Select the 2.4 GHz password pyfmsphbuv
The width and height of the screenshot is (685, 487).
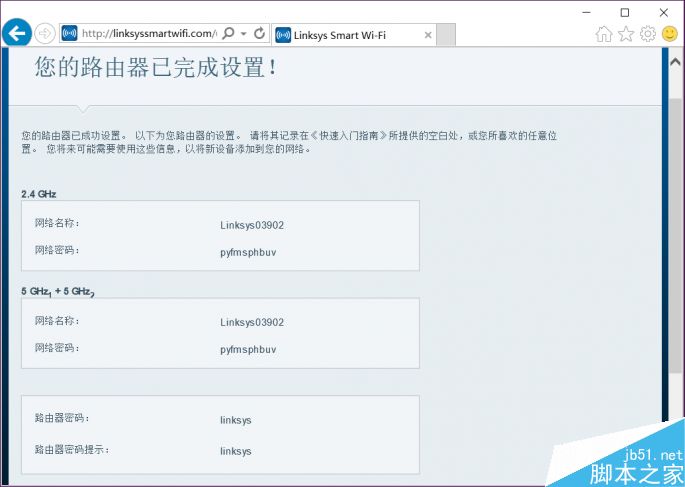click(248, 252)
